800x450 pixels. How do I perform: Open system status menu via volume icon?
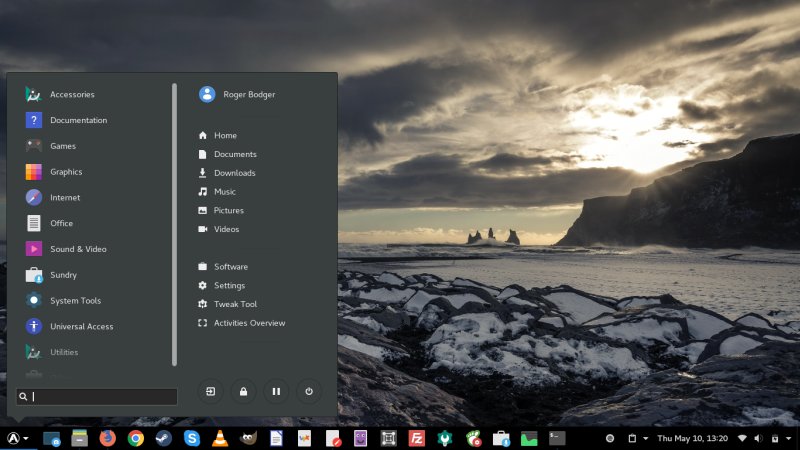click(x=758, y=438)
